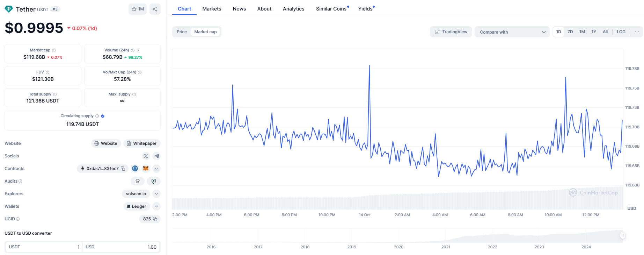Image resolution: width=644 pixels, height=255 pixels.
Task: Click the $0.9995 price text
Action: pyautogui.click(x=34, y=28)
